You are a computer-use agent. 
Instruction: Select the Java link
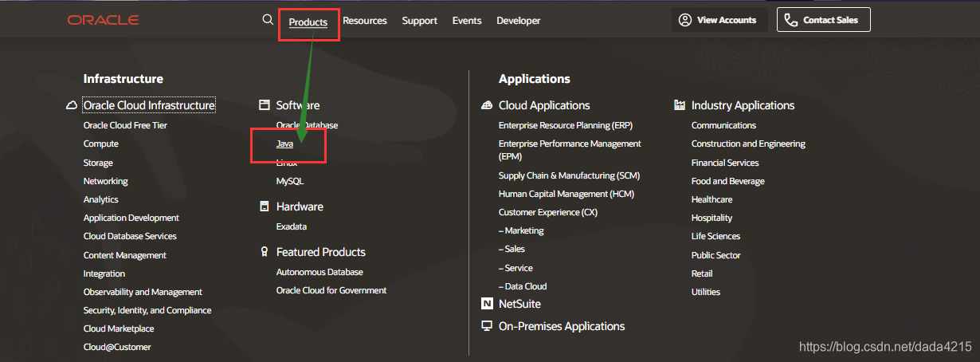pos(284,144)
